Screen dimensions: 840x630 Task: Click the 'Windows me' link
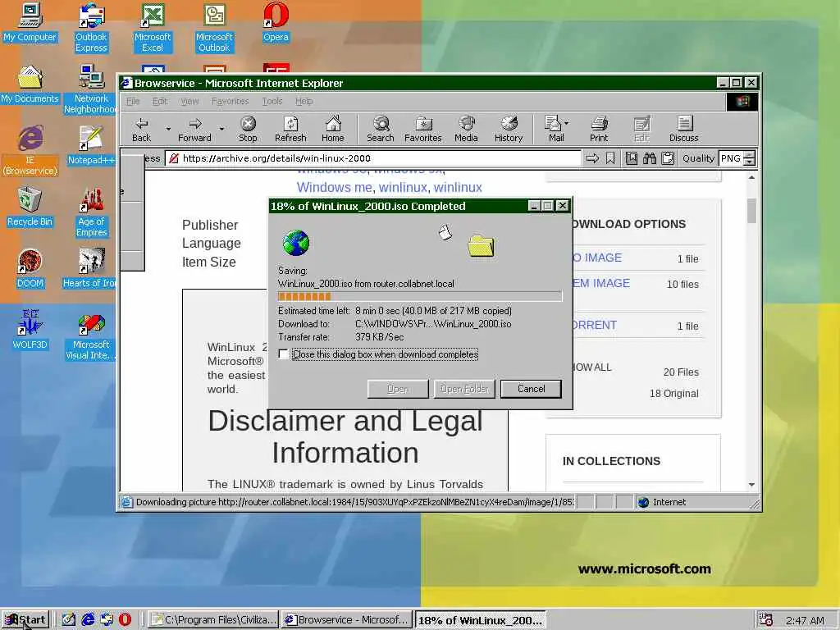coord(335,188)
